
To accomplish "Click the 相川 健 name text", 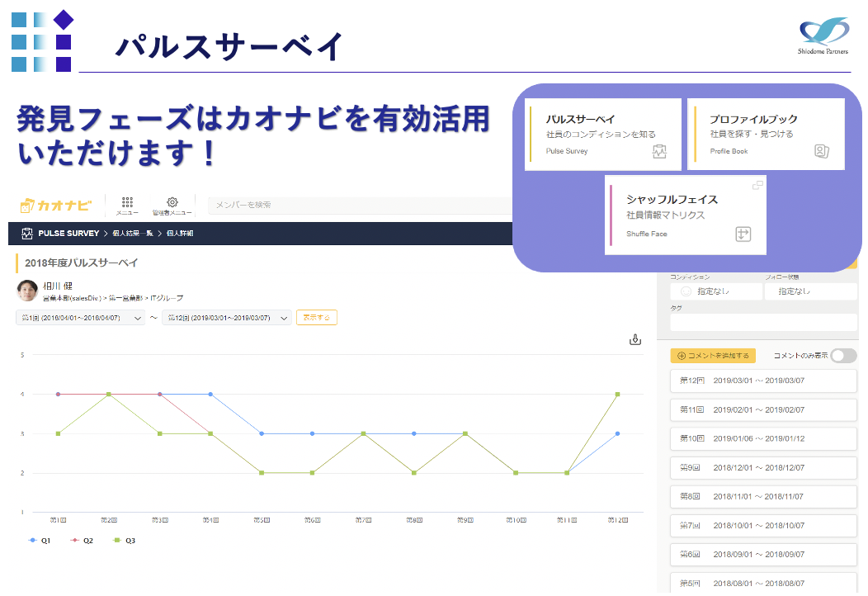I will 58,286.
